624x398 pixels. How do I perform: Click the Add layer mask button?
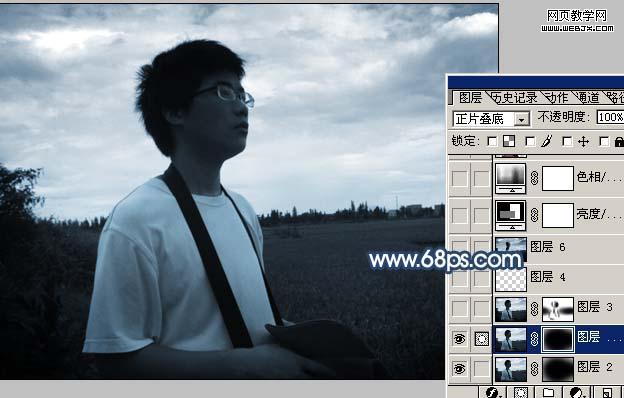point(521,392)
